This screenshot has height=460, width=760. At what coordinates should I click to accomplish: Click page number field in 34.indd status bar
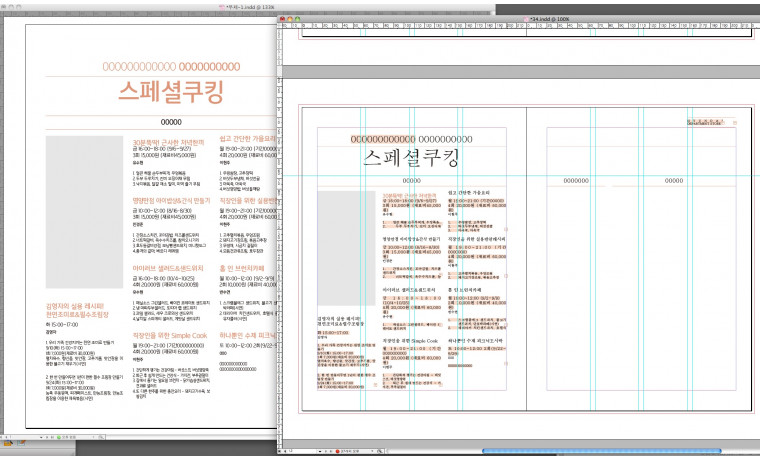point(302,451)
